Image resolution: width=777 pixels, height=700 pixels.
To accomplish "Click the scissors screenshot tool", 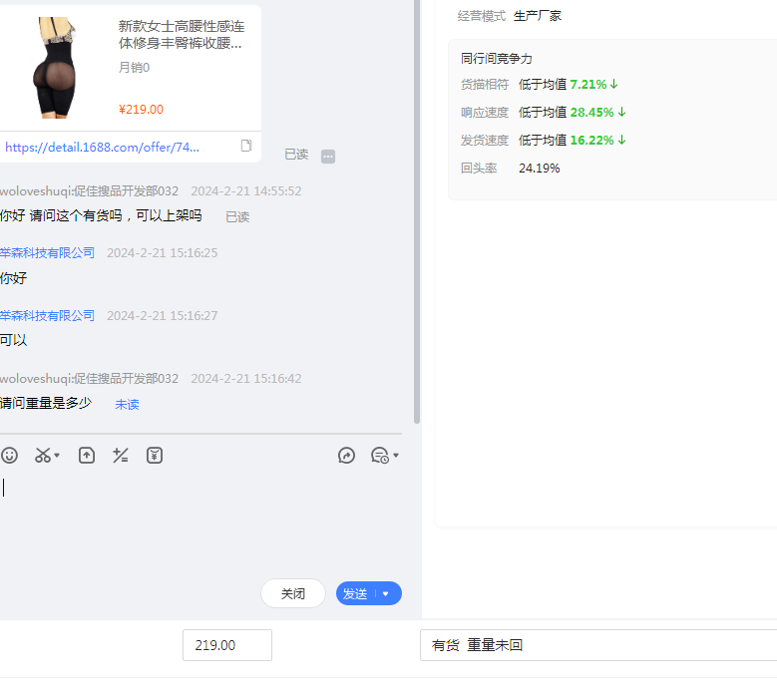I will click(x=42, y=456).
